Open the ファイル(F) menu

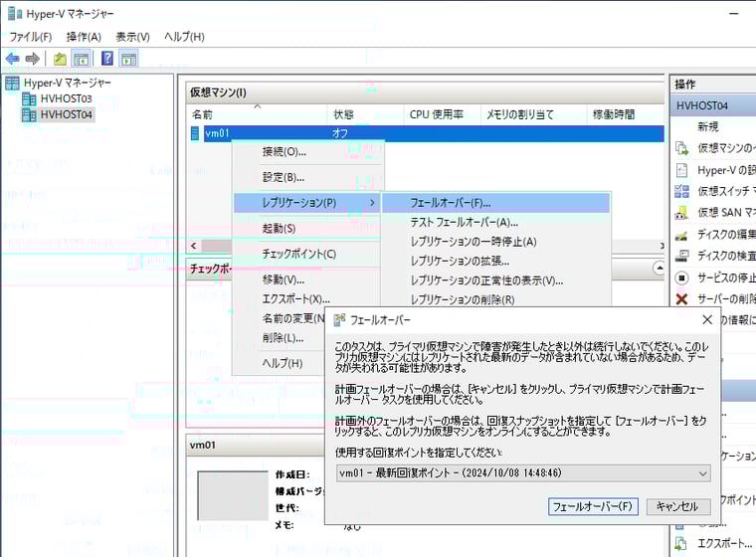(x=31, y=37)
